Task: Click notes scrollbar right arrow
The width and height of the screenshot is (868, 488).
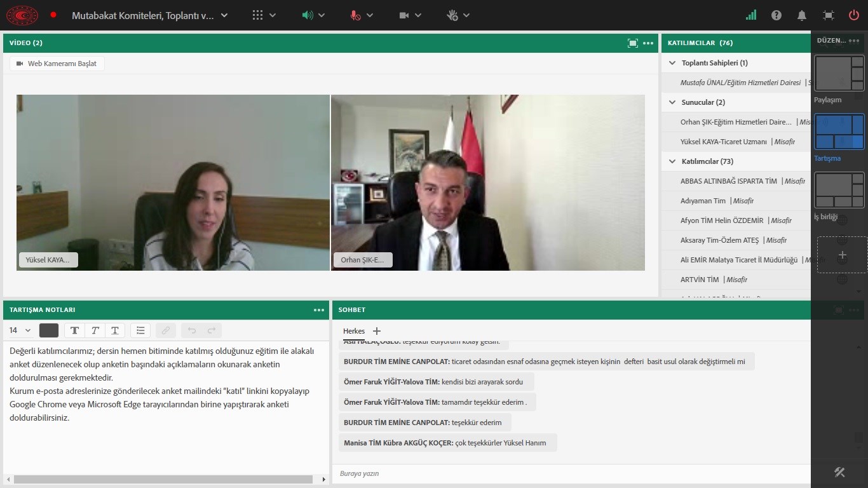Action: pos(323,479)
